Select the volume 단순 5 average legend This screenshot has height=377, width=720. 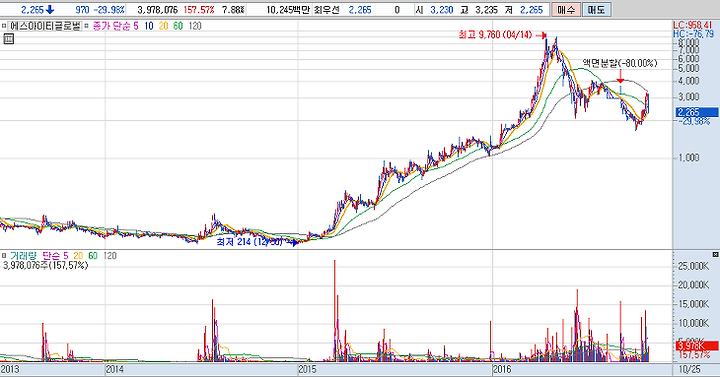(x=55, y=256)
